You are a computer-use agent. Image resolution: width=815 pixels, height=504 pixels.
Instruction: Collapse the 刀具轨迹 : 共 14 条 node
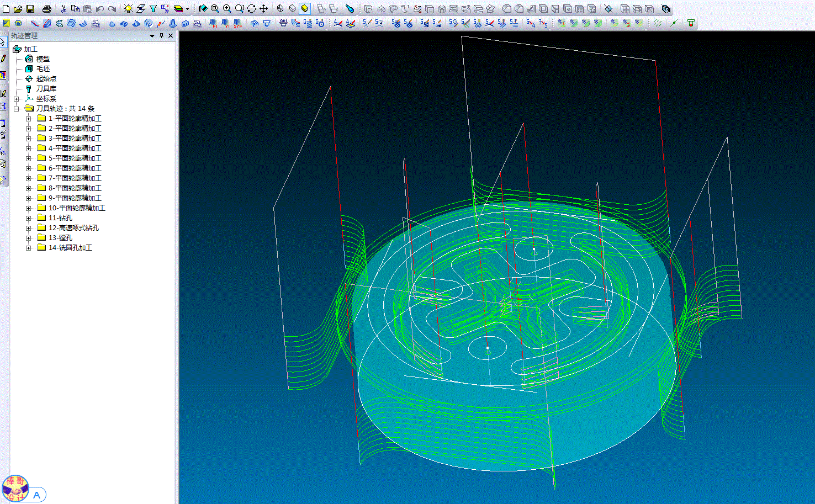point(17,109)
